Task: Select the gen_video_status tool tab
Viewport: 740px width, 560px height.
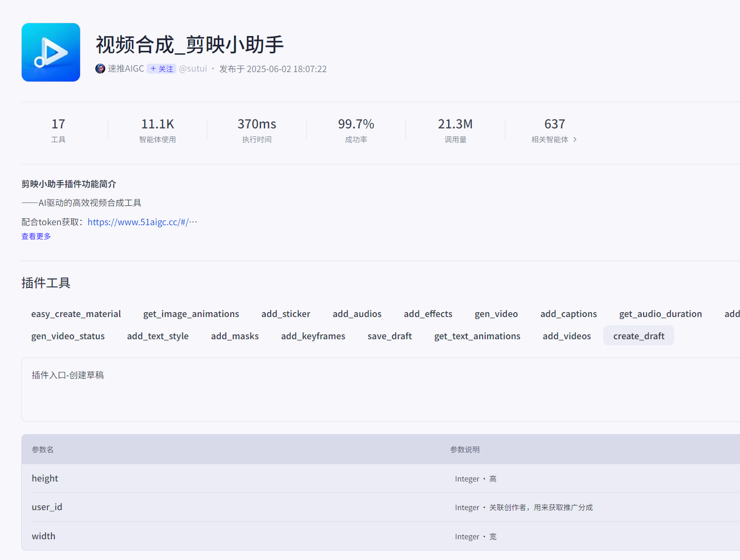Action: pyautogui.click(x=68, y=336)
